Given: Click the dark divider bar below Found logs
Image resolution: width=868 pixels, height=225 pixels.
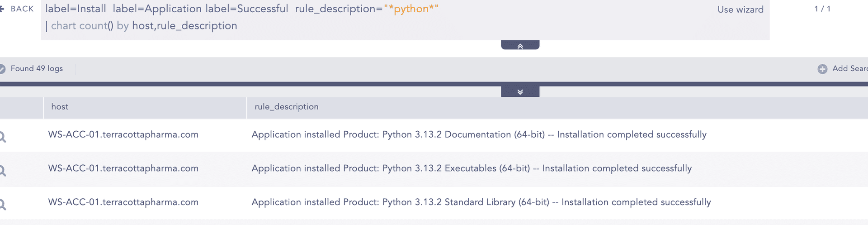Looking at the screenshot, I should [x=271, y=84].
